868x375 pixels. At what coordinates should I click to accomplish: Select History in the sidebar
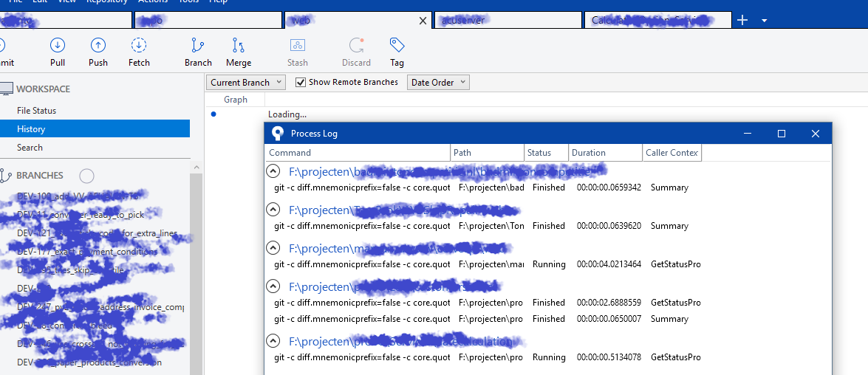[95, 129]
